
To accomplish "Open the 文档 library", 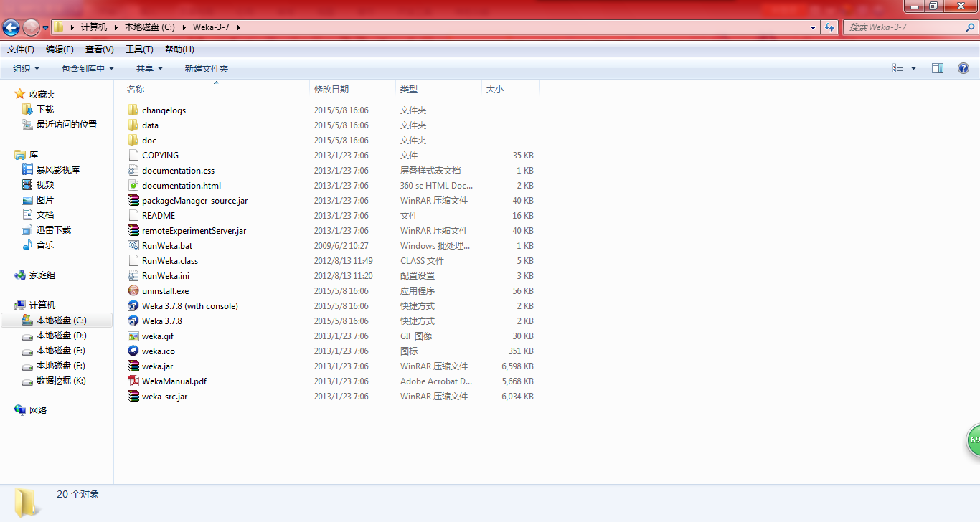I will (45, 215).
